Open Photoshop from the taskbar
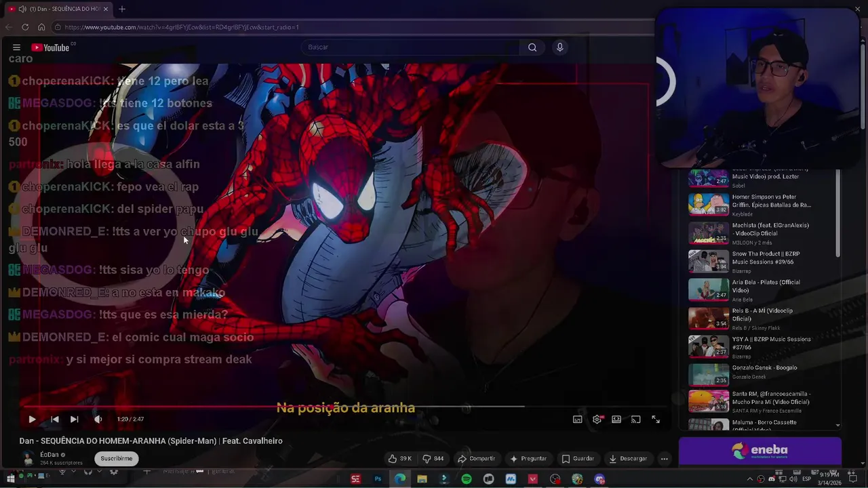 pyautogui.click(x=378, y=479)
